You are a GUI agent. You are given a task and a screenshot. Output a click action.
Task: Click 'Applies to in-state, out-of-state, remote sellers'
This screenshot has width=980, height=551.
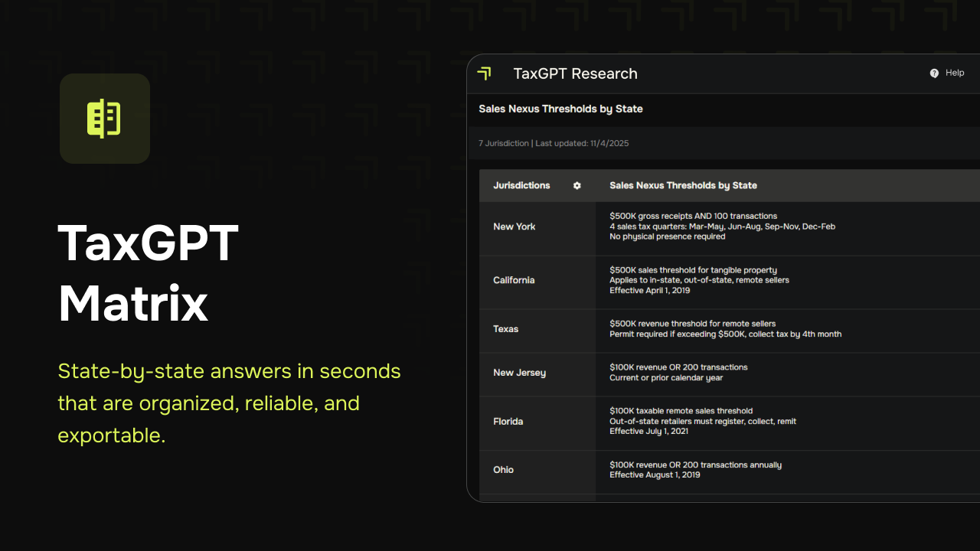699,280
